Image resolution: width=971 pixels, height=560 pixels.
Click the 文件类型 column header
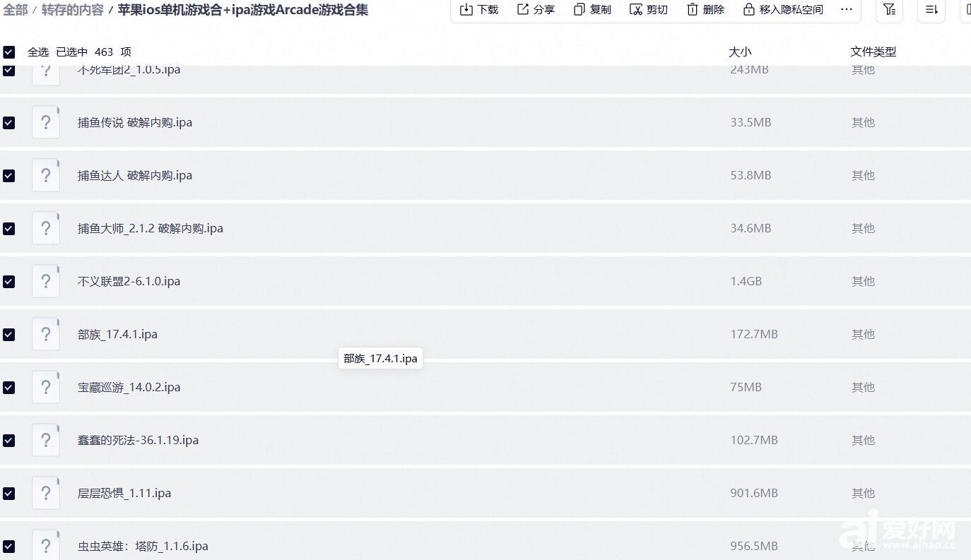(x=873, y=52)
